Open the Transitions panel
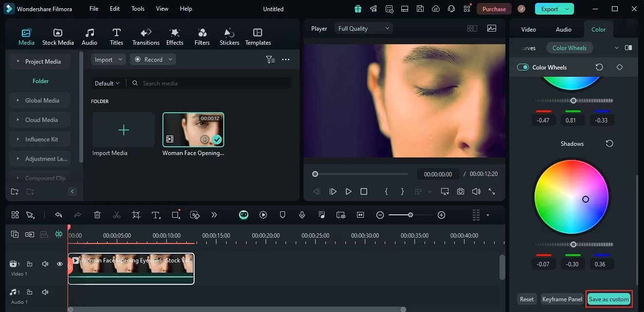The image size is (644, 312). point(146,36)
